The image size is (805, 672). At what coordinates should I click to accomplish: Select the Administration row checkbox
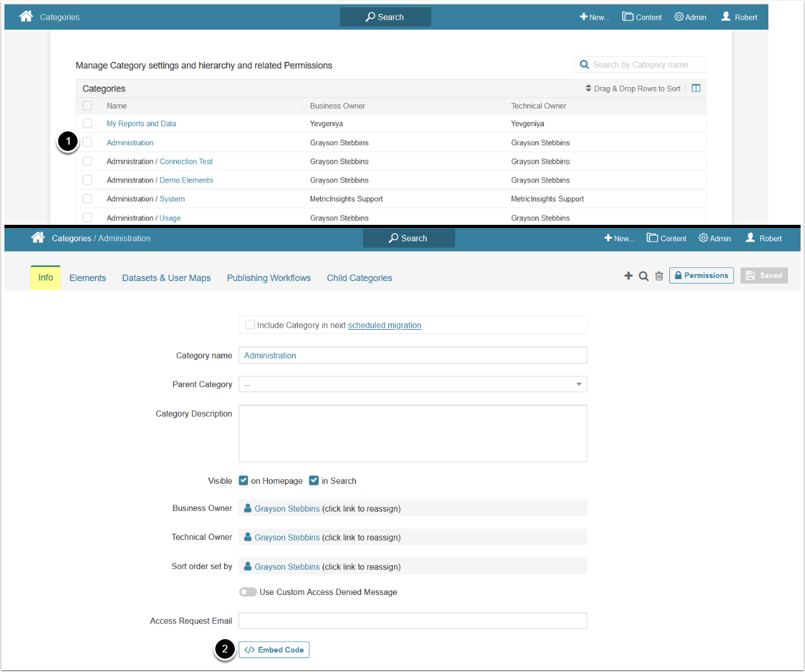point(87,143)
